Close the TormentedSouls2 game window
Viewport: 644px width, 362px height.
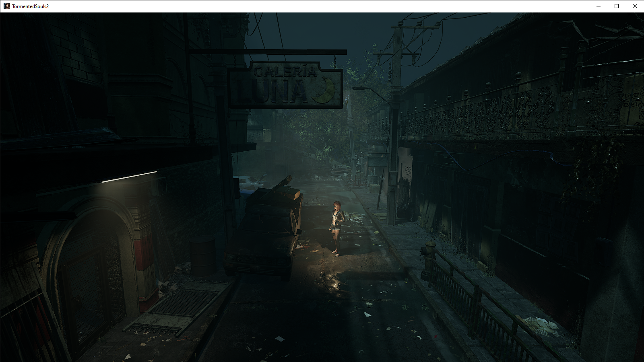pyautogui.click(x=635, y=6)
